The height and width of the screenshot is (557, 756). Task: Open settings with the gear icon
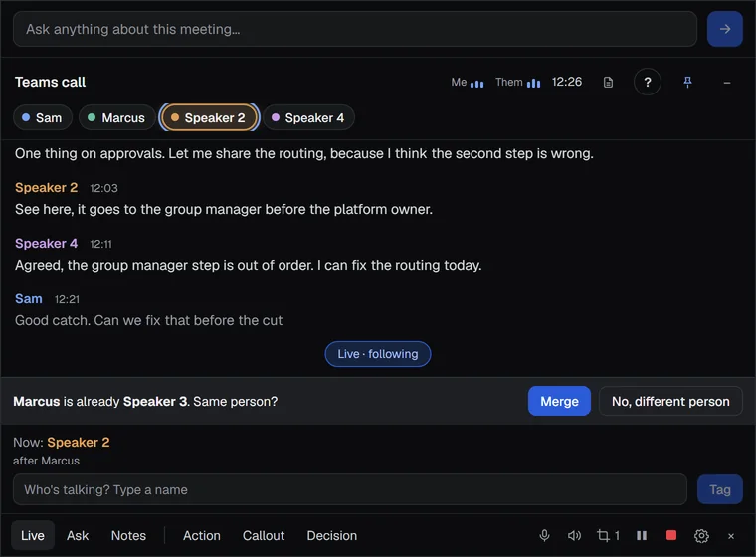[x=701, y=536]
